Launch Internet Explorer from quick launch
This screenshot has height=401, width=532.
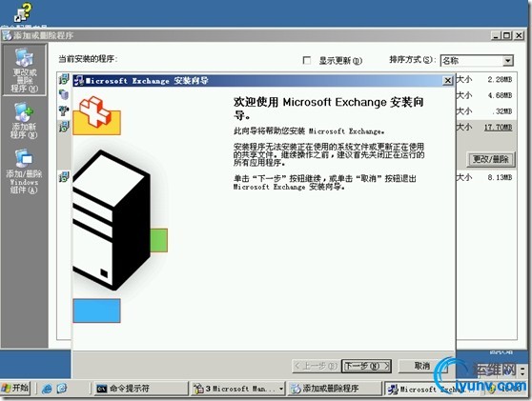click(x=47, y=389)
